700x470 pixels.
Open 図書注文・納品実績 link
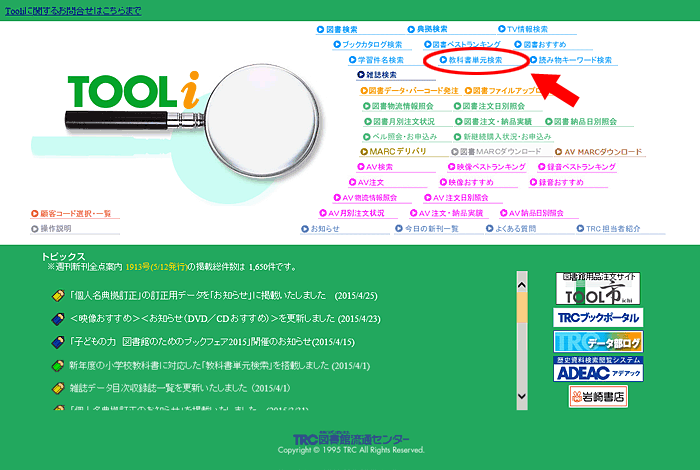493,121
